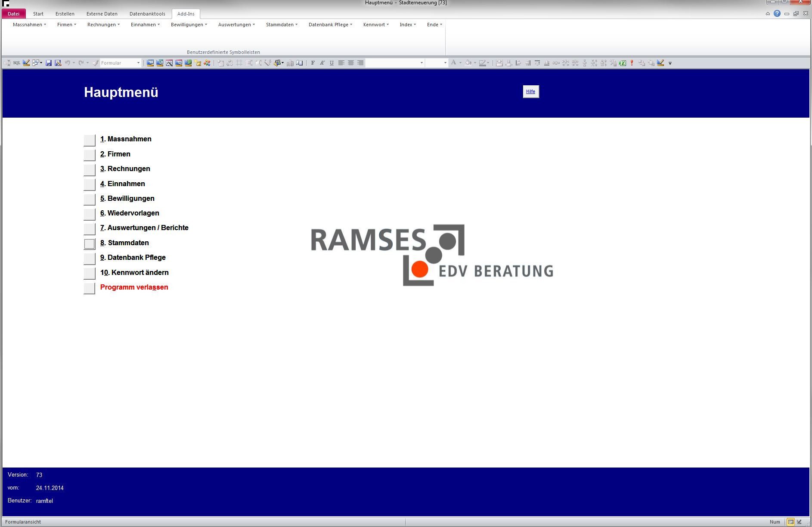This screenshot has width=812, height=527.
Task: Click the center text alignment icon
Action: click(x=351, y=63)
